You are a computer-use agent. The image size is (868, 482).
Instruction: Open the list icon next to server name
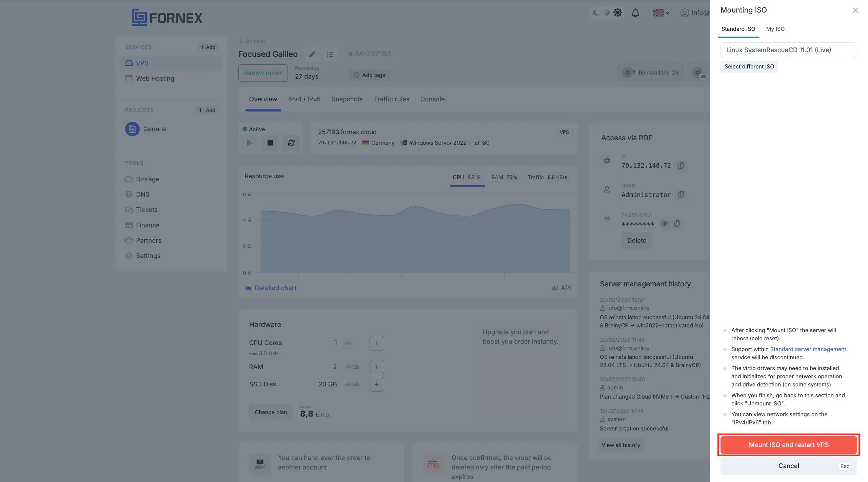coord(330,54)
